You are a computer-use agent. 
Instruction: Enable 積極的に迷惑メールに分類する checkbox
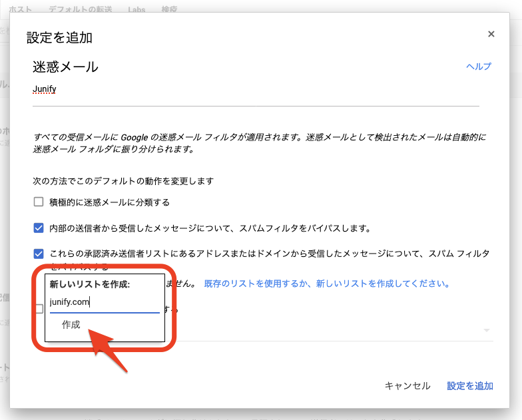[x=39, y=202]
